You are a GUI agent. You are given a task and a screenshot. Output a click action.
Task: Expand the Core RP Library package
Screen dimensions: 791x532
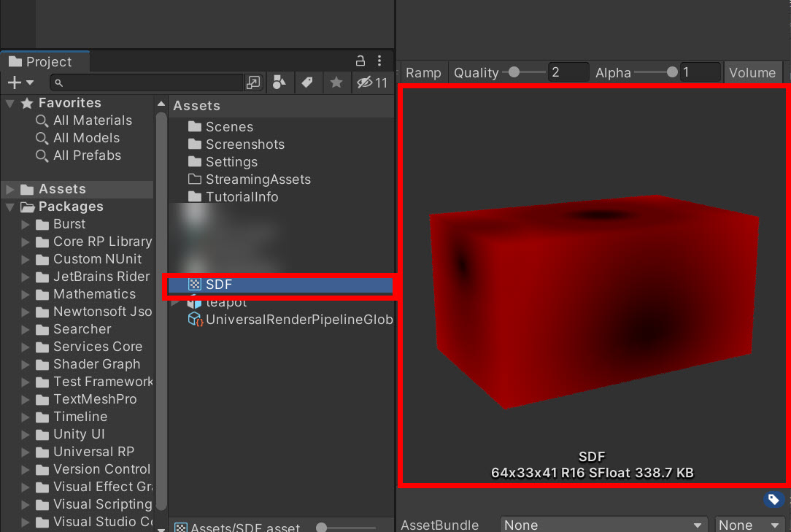pos(26,242)
